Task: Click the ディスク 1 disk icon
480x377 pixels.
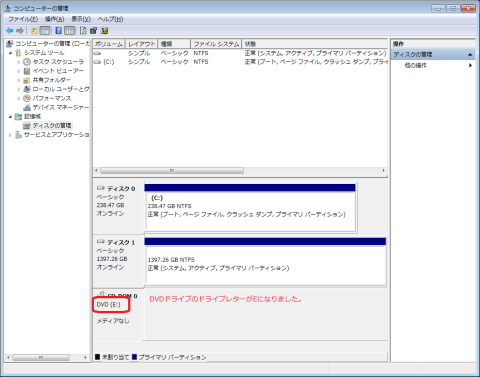Action: pyautogui.click(x=101, y=242)
